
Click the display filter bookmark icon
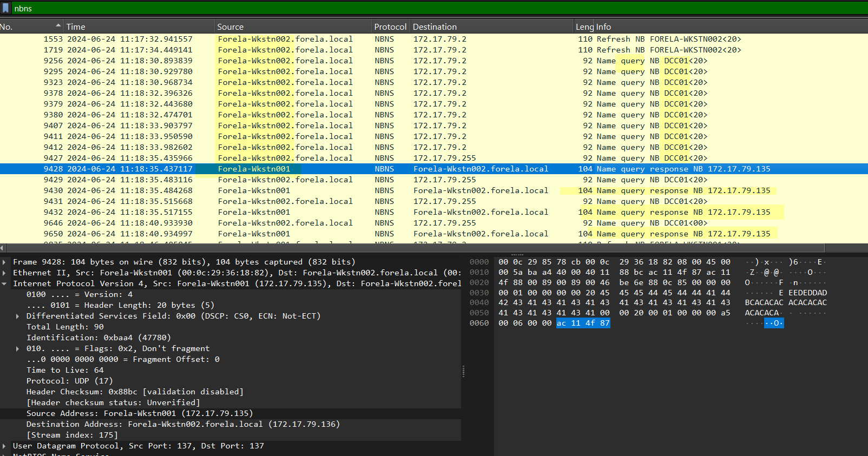tap(6, 8)
